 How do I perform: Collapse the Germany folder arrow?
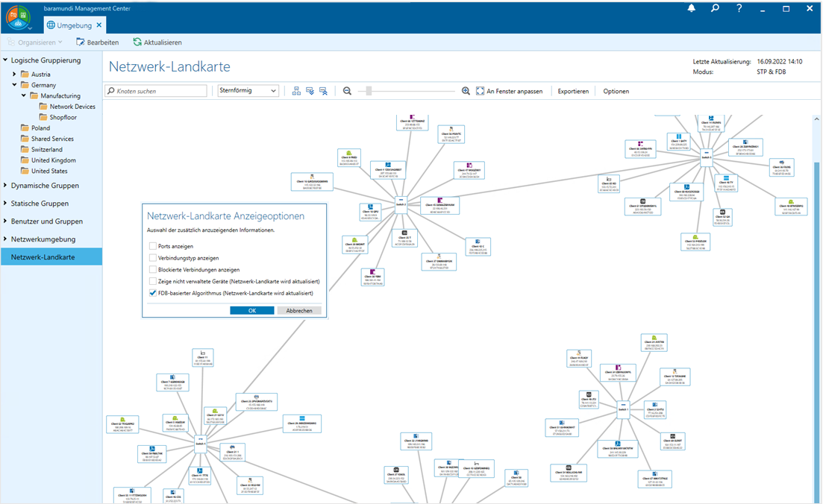coord(14,84)
